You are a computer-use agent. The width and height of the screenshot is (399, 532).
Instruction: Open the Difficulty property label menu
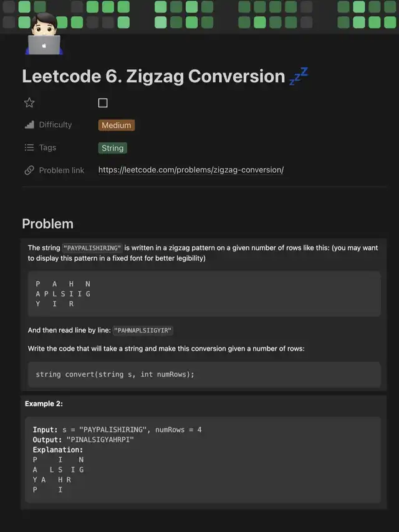[55, 125]
